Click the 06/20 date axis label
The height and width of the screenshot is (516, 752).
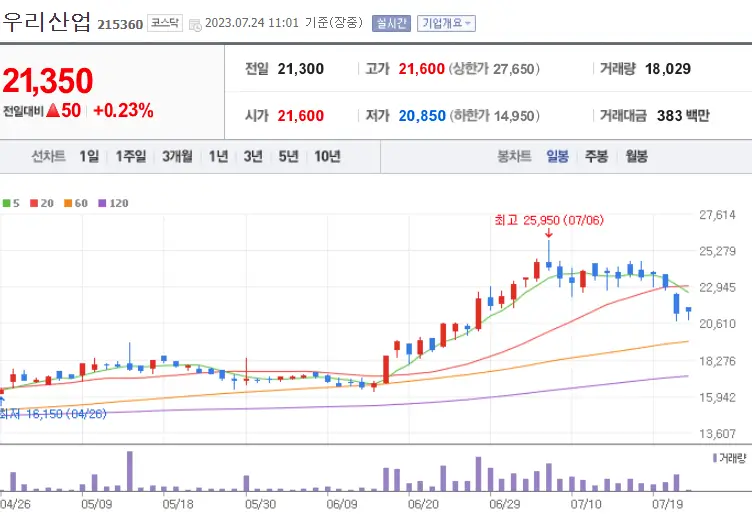click(x=423, y=504)
